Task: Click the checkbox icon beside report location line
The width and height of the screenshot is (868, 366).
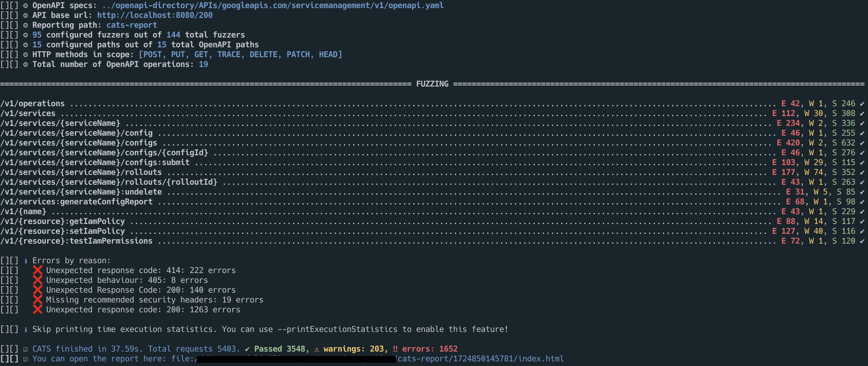Action: [26, 359]
